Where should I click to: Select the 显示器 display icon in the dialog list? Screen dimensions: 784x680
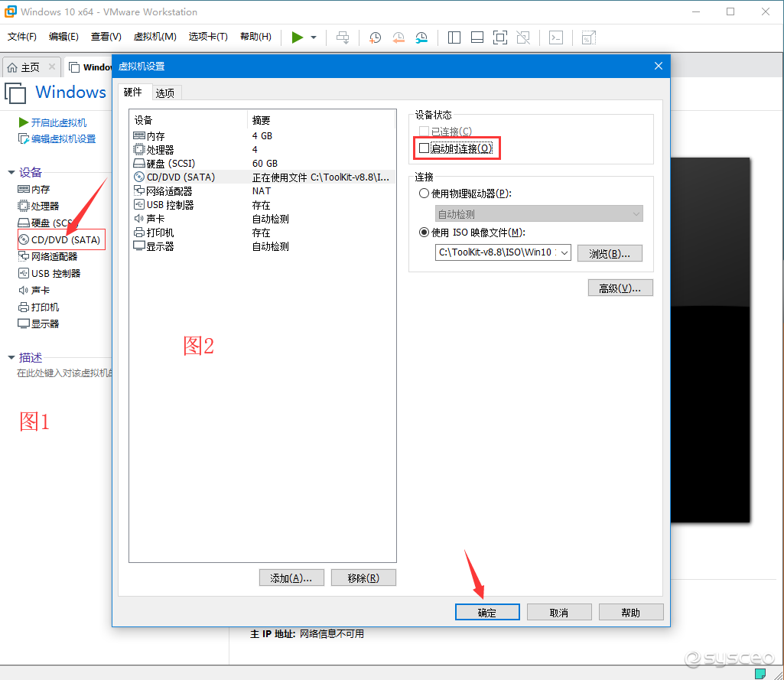tap(139, 246)
